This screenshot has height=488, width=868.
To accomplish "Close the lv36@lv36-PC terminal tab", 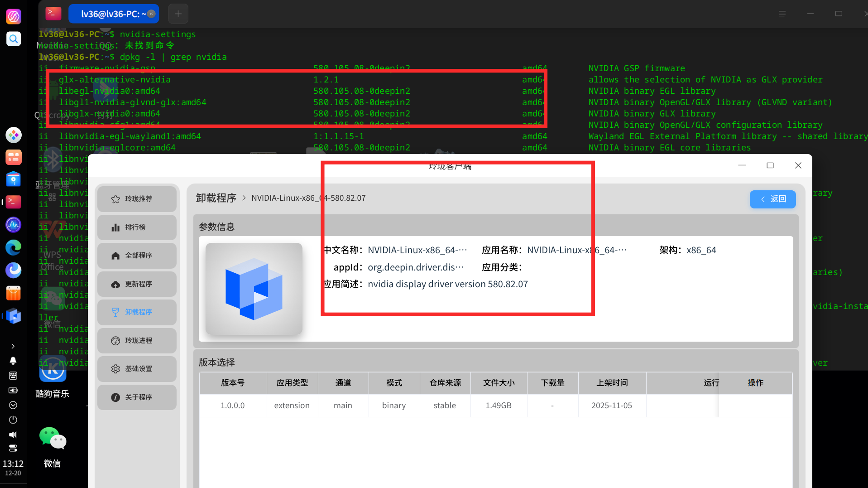I will [x=151, y=14].
